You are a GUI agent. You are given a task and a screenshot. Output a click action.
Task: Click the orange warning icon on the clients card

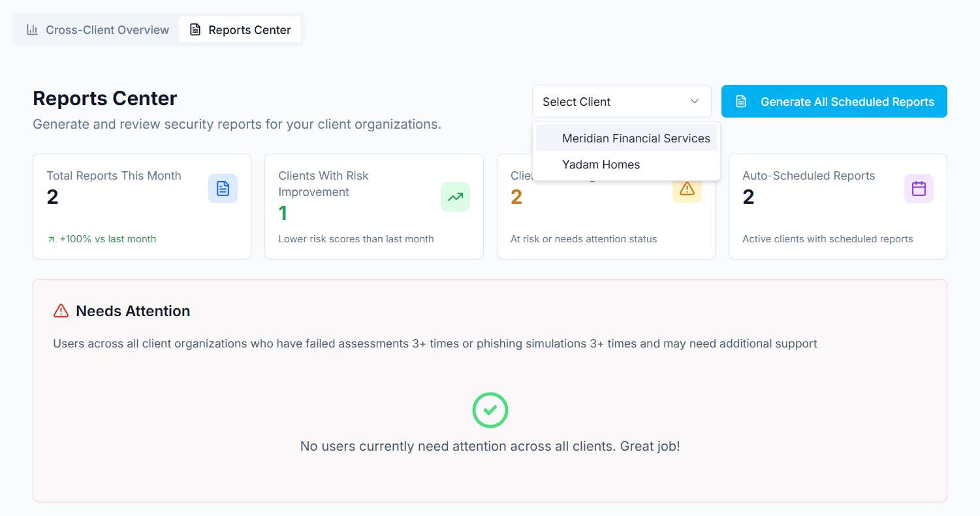(687, 189)
